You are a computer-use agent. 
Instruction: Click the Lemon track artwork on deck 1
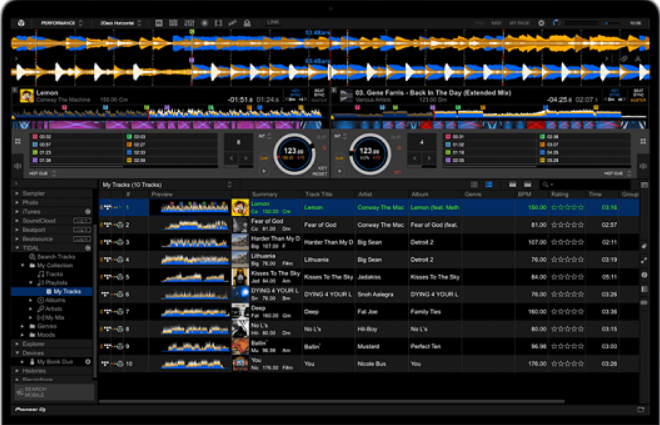[x=27, y=96]
